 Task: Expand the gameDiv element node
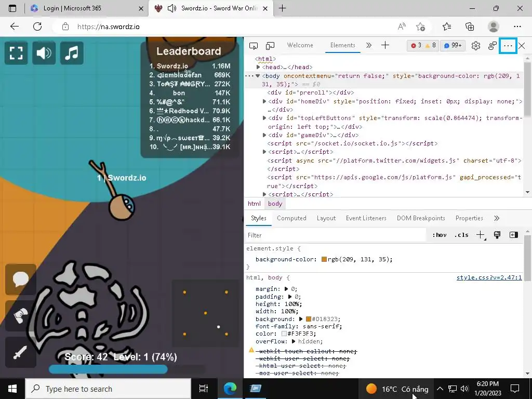pos(264,135)
